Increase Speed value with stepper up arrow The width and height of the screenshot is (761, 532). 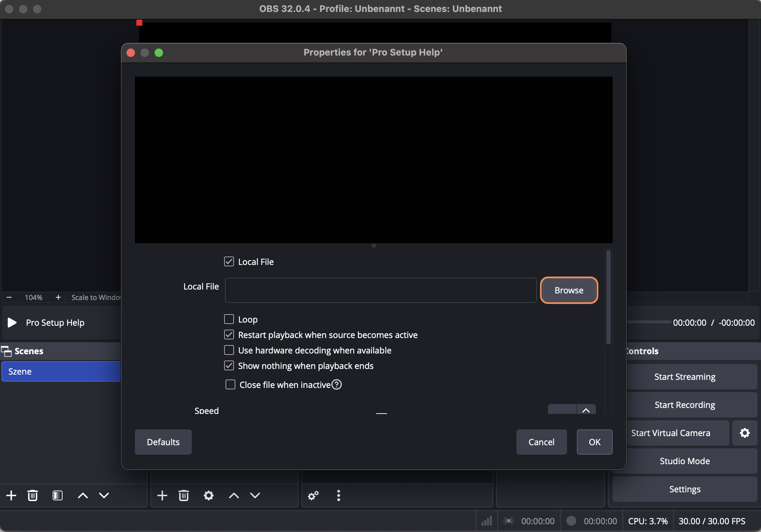coord(586,410)
